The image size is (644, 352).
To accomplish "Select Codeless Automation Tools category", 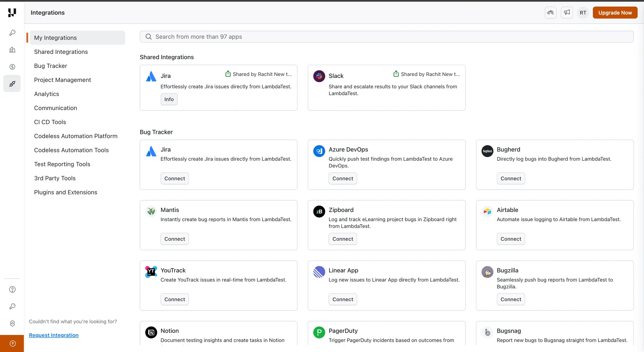I will pos(71,150).
